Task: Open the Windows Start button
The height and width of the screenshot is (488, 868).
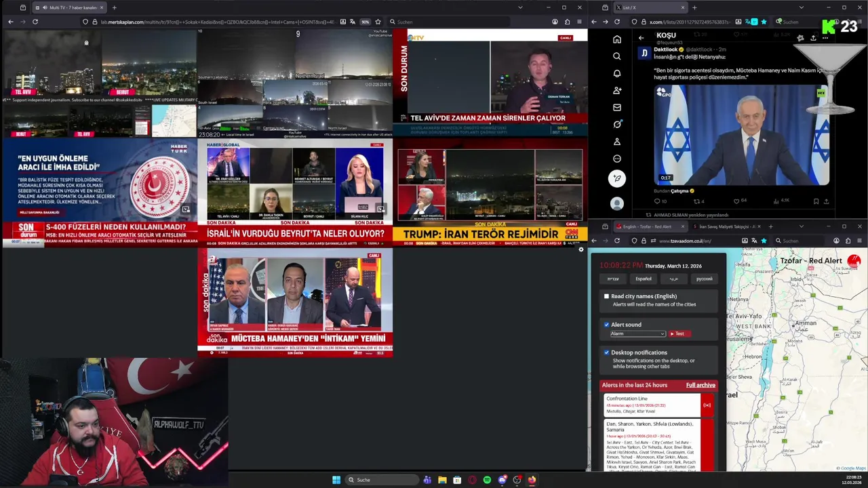Action: tap(336, 480)
